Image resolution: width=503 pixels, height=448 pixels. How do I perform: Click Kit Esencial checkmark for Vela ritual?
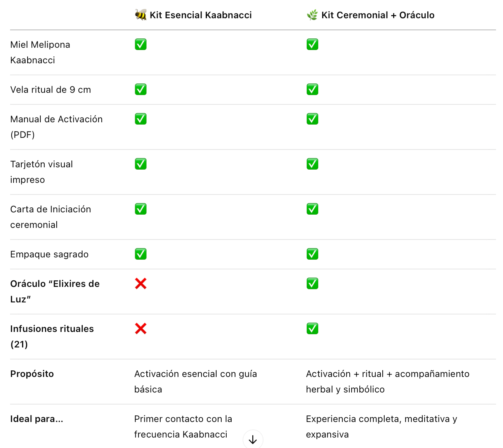pyautogui.click(x=140, y=90)
